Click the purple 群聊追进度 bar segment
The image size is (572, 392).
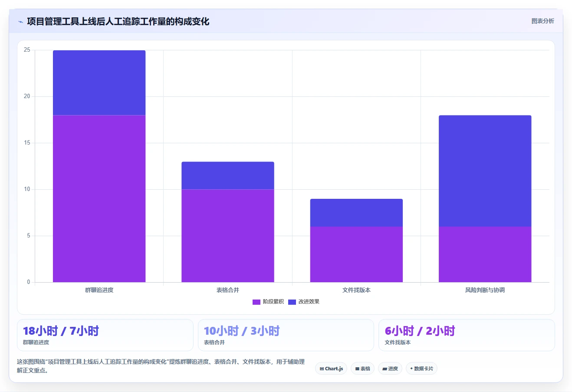click(99, 198)
